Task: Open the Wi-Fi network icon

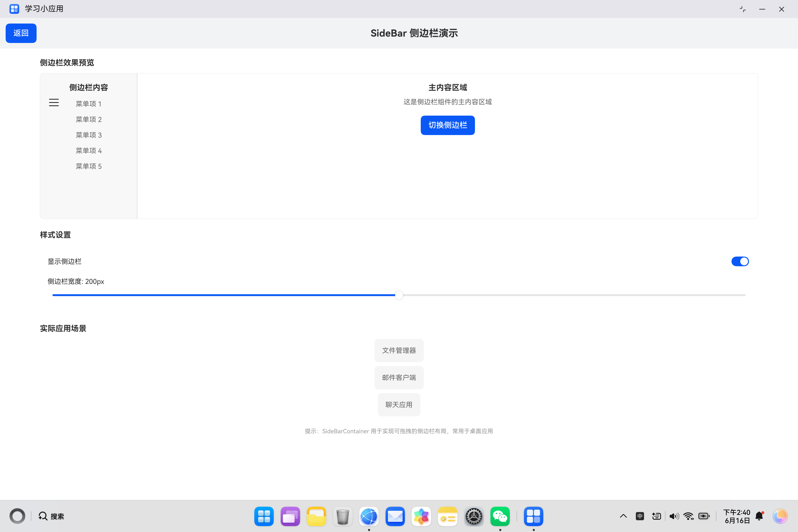Action: [689, 516]
